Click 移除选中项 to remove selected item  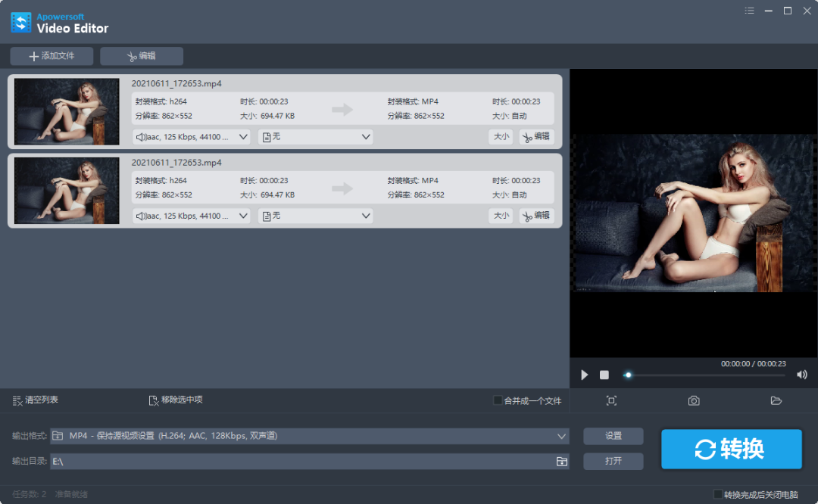click(x=176, y=400)
